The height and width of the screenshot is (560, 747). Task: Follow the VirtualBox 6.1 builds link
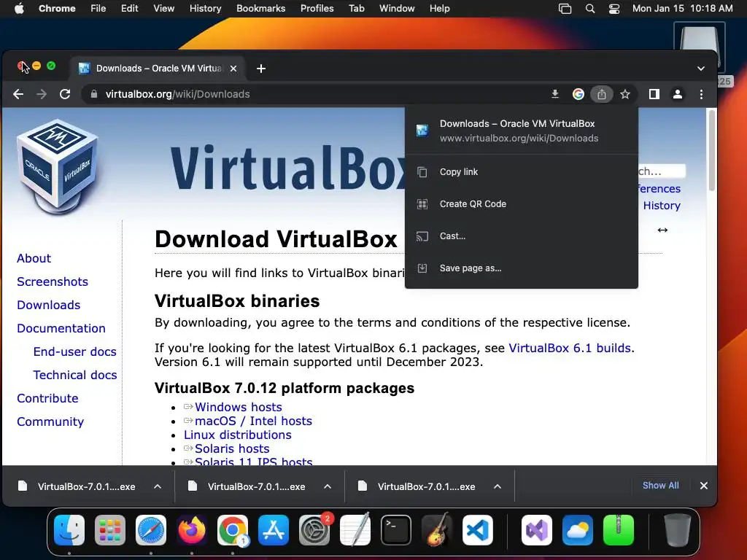click(570, 348)
